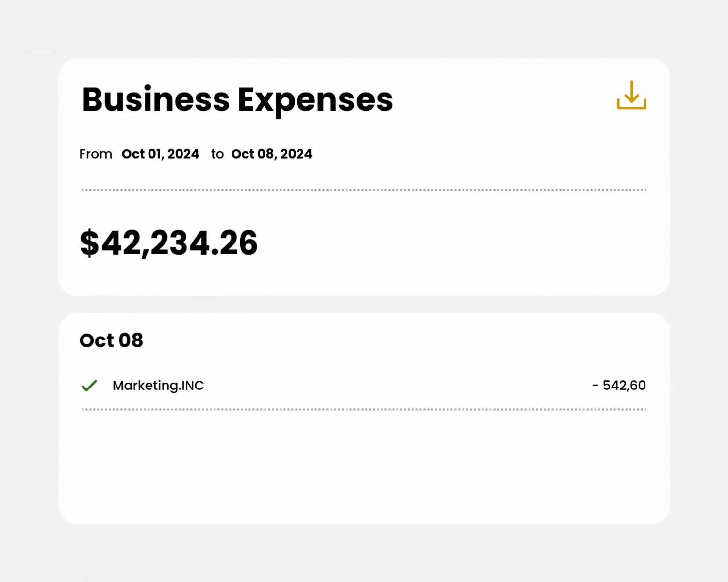The height and width of the screenshot is (582, 728).
Task: Click the - 542,60 amount
Action: tap(620, 385)
